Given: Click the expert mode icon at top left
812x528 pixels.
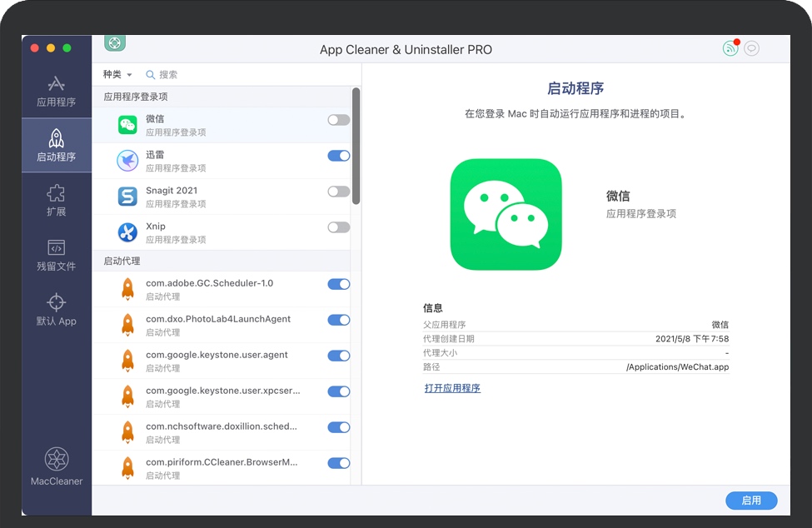Looking at the screenshot, I should [x=115, y=43].
